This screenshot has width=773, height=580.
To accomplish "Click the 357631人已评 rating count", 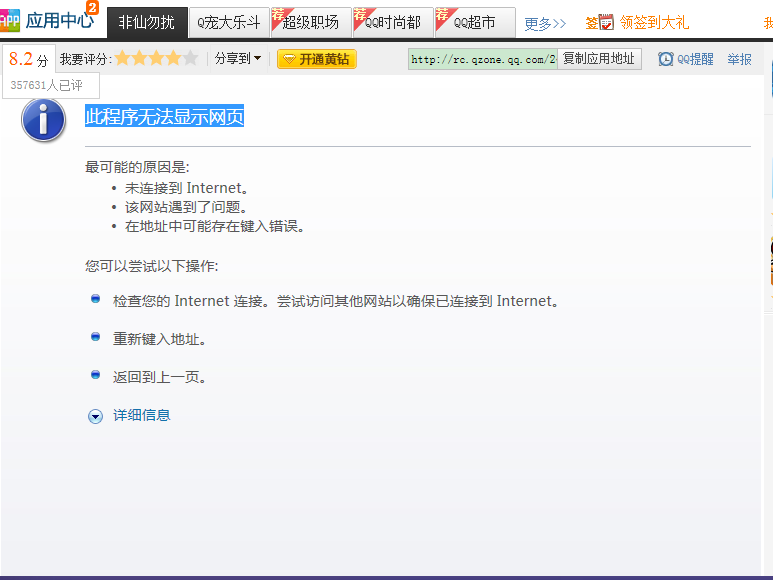I will 46,85.
